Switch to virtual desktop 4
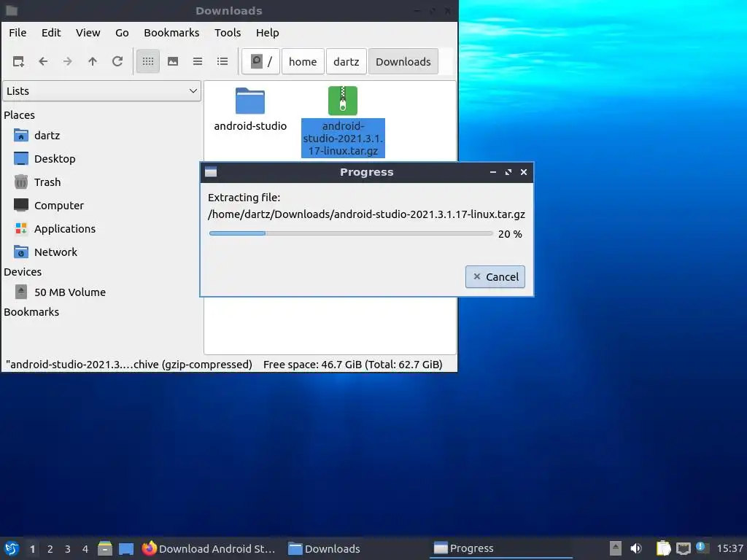 [85, 549]
